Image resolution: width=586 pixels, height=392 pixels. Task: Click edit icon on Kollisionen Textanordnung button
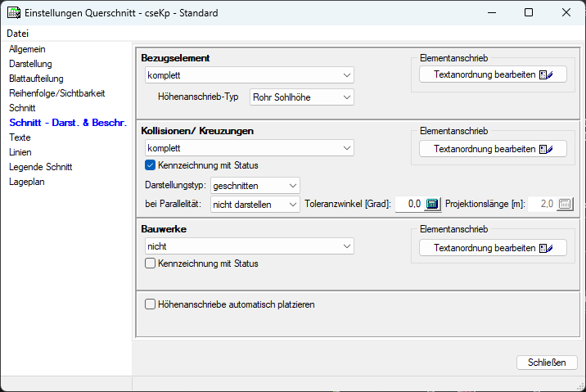[547, 149]
